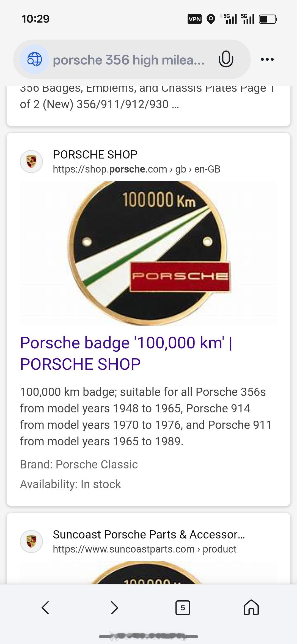
Task: Tap the 100000 Km badge image
Action: click(148, 253)
